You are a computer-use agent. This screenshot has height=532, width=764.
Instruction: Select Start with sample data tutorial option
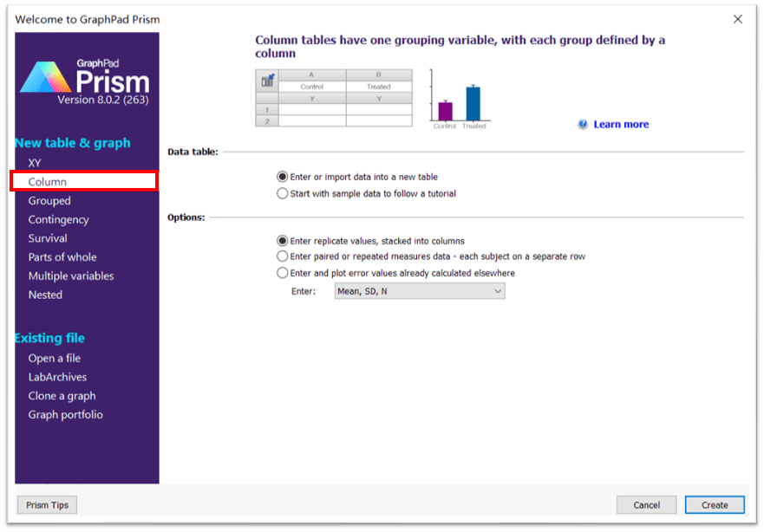tap(283, 194)
